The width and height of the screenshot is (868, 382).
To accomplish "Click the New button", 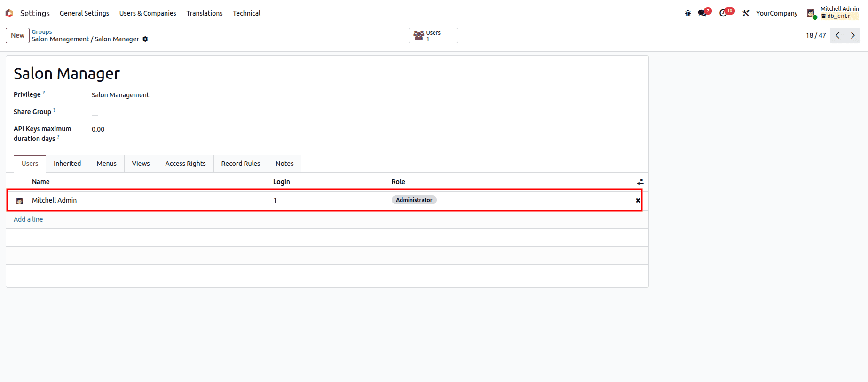I will click(x=17, y=35).
